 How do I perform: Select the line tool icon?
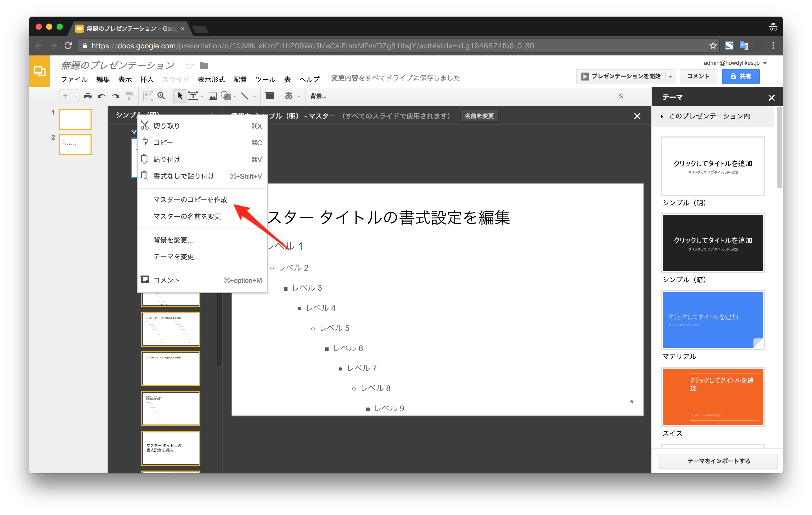pos(245,96)
